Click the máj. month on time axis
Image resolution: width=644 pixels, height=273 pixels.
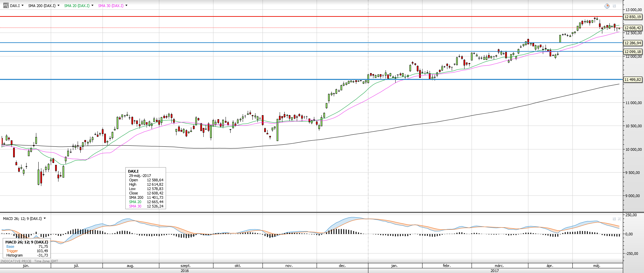(x=597, y=266)
